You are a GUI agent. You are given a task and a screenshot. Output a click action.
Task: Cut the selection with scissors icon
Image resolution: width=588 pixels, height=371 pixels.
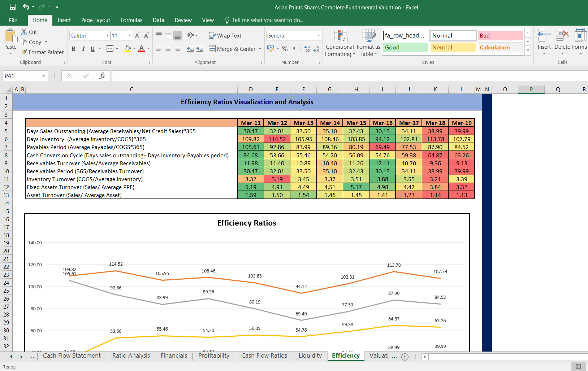pyautogui.click(x=24, y=32)
